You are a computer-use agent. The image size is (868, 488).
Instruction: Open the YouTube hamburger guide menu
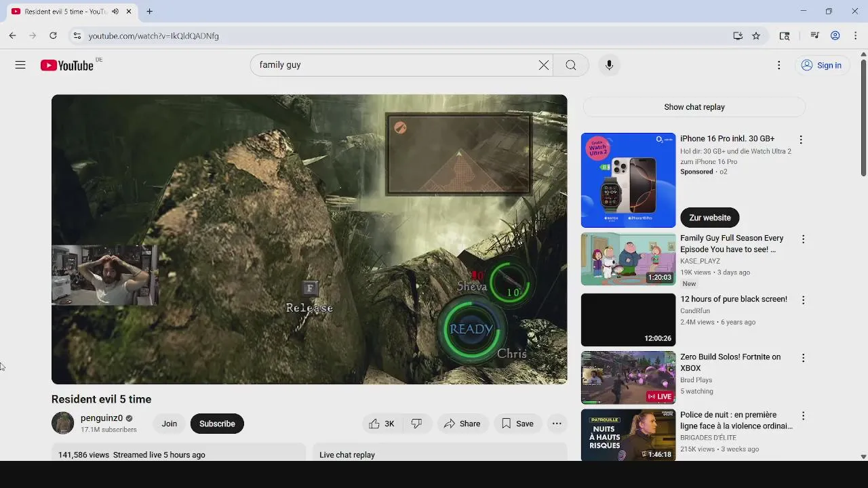click(20, 65)
